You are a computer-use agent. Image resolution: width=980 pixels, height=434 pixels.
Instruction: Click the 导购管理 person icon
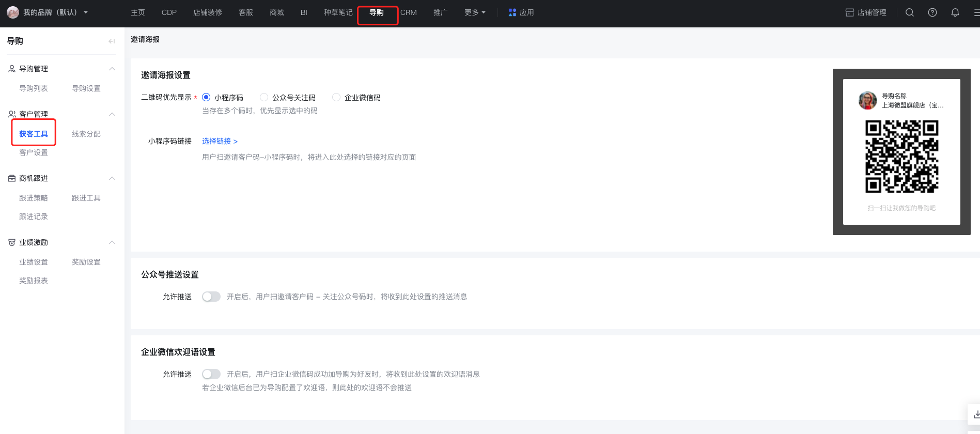tap(12, 69)
